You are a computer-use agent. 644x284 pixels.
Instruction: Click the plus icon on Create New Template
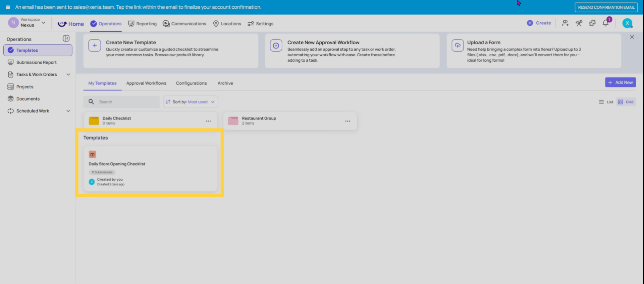point(95,45)
